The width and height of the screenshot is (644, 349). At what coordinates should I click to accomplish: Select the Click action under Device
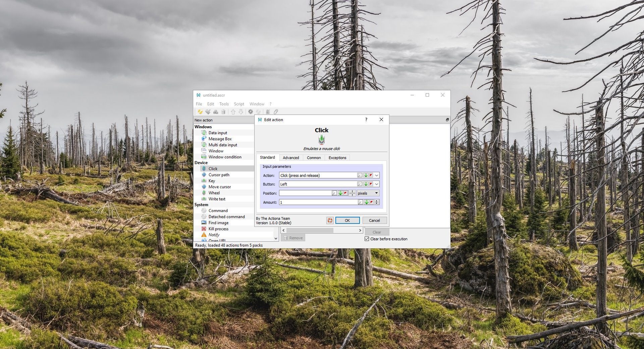213,168
